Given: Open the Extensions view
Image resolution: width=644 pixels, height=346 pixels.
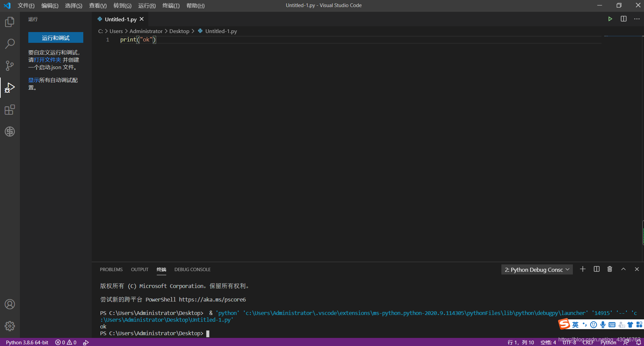Looking at the screenshot, I should [x=10, y=110].
